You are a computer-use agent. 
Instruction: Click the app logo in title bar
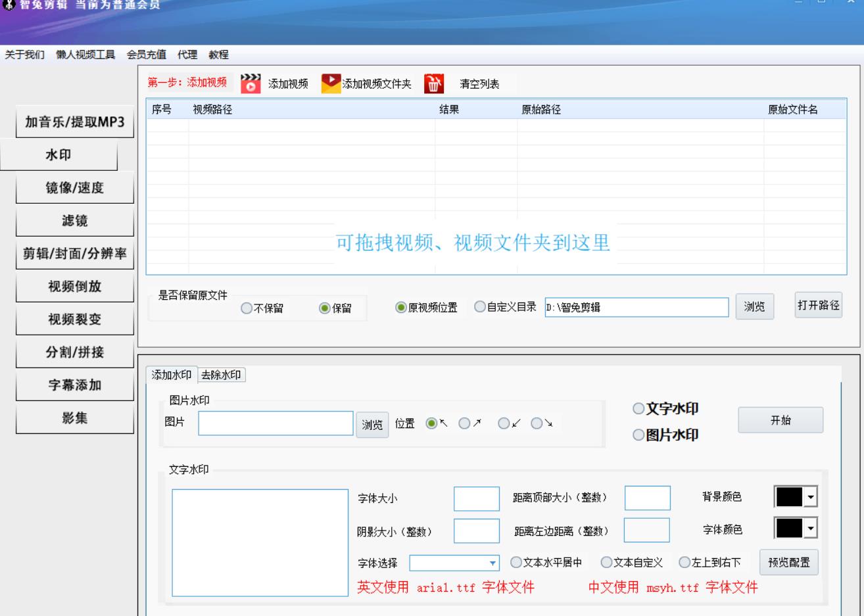click(8, 5)
